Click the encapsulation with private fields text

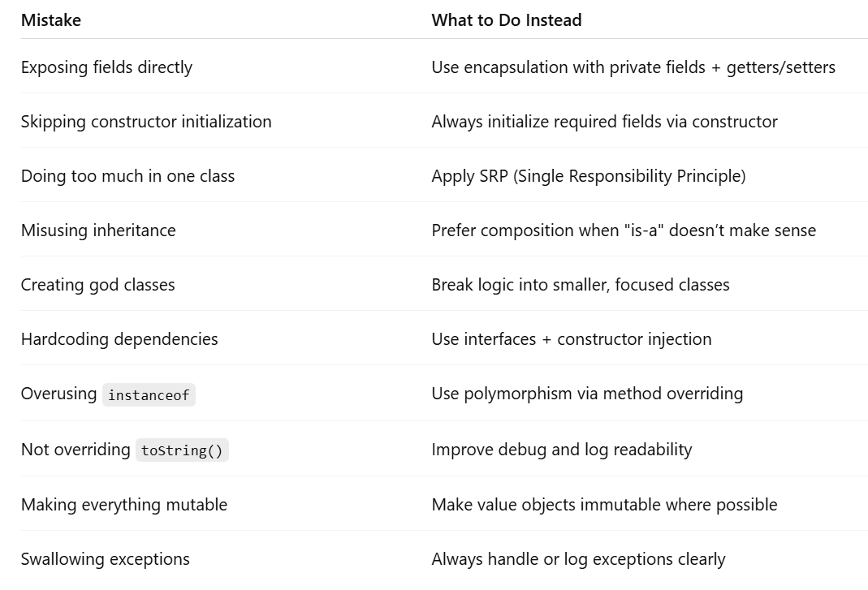coord(633,67)
